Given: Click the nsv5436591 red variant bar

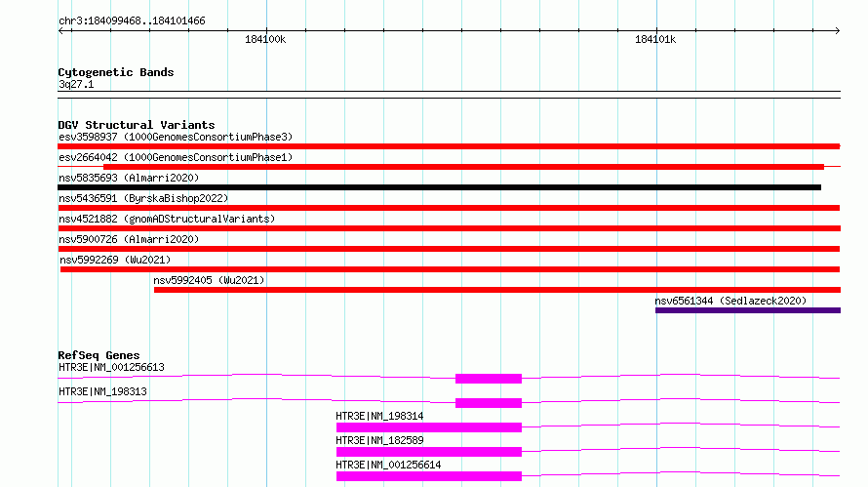Looking at the screenshot, I should (449, 208).
